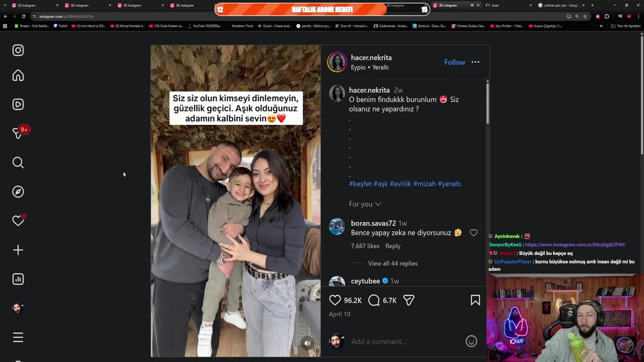Like the post with the heart icon
Screen dimensions: 644x362
pos(335,300)
